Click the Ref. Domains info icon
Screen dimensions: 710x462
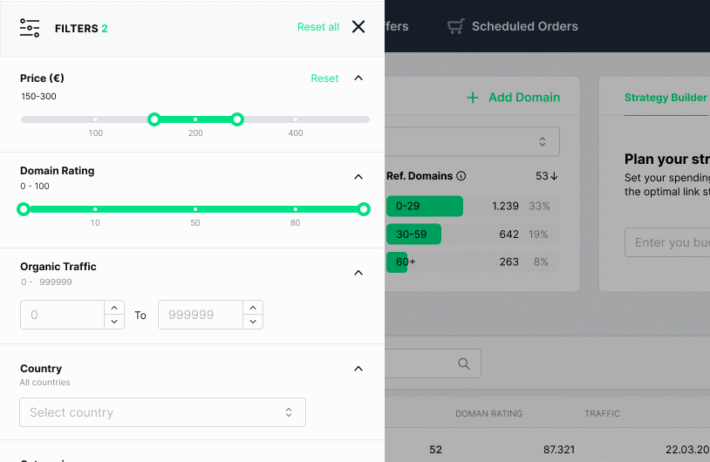pos(461,176)
